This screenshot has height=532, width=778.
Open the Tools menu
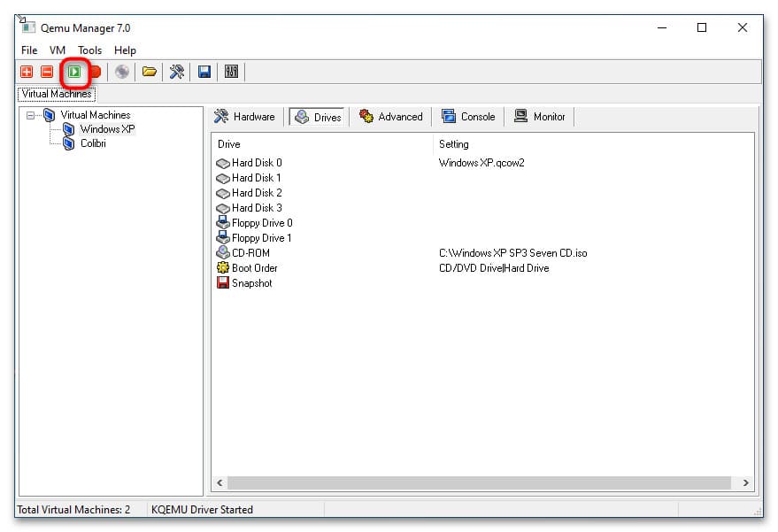click(x=89, y=50)
